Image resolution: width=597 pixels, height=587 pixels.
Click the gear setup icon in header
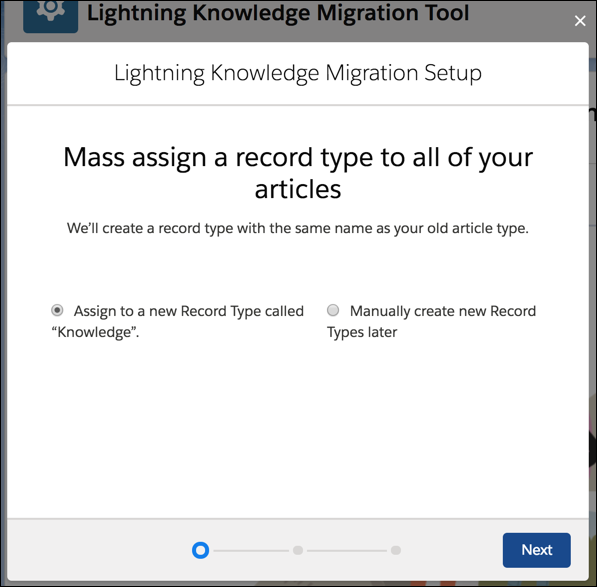click(51, 15)
